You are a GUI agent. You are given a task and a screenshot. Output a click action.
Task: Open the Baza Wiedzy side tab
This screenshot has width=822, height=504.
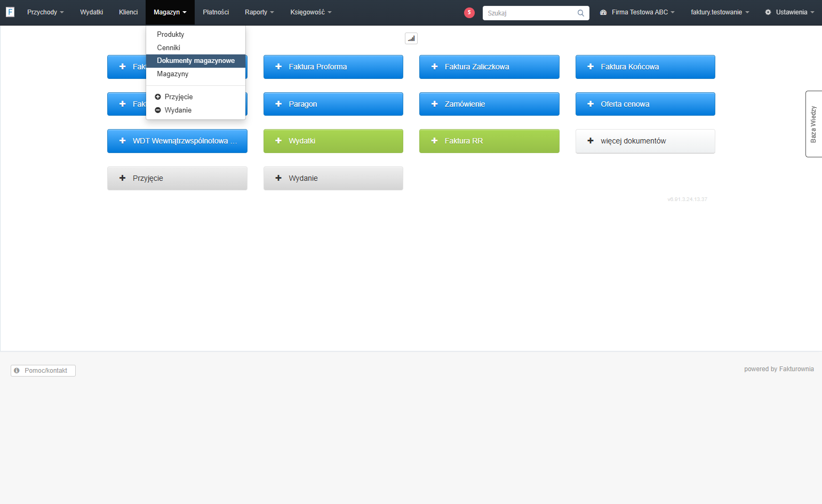point(813,124)
